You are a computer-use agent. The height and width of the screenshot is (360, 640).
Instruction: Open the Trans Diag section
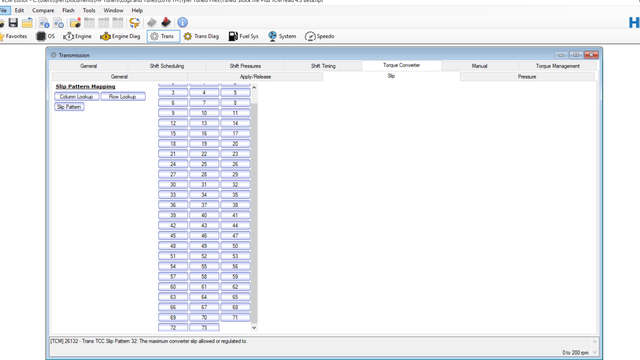(201, 36)
